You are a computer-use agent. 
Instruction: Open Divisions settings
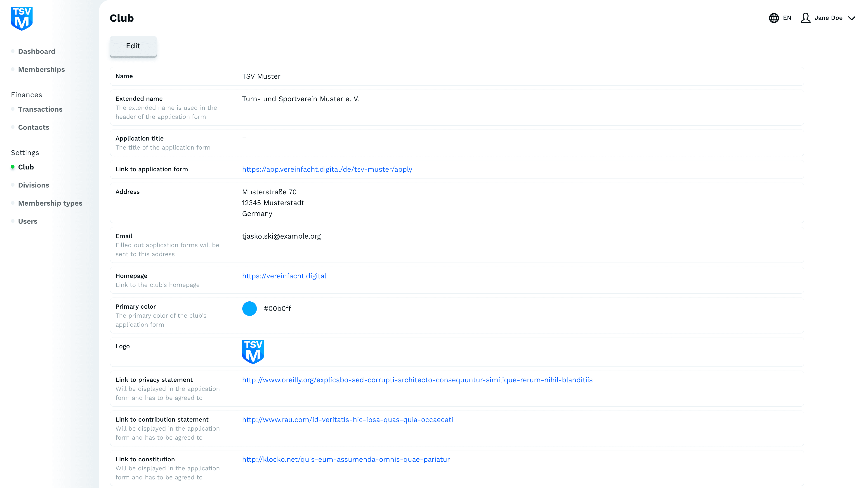(x=33, y=185)
